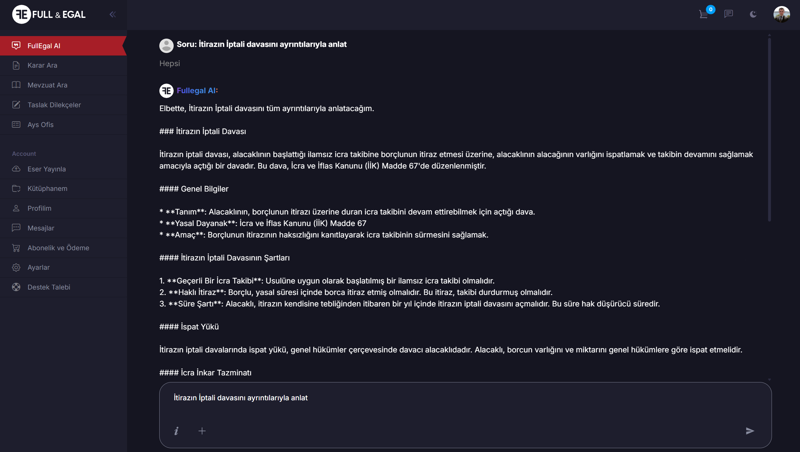Viewport: 800px width, 452px height.
Task: Open Kütüphanem folder item
Action: [47, 188]
